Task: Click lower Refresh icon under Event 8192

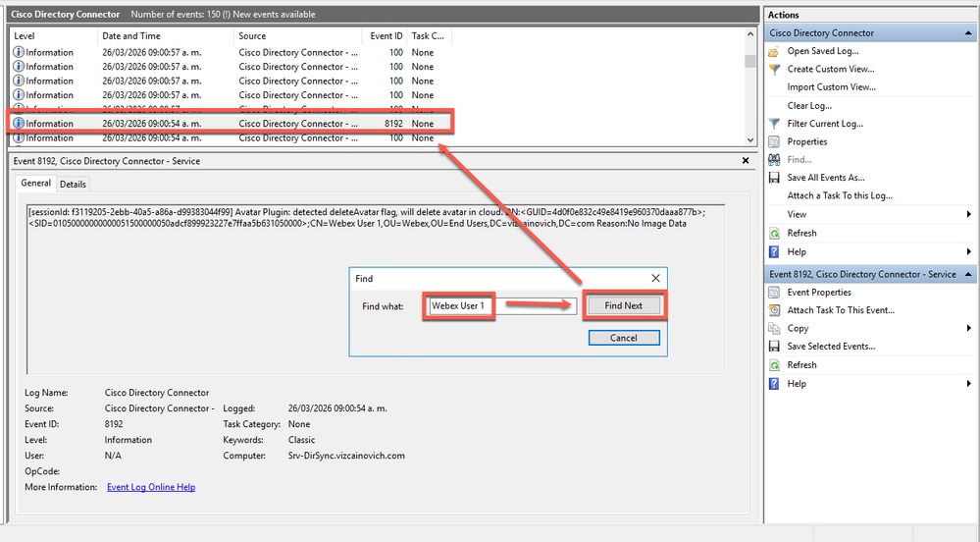Action: [774, 365]
